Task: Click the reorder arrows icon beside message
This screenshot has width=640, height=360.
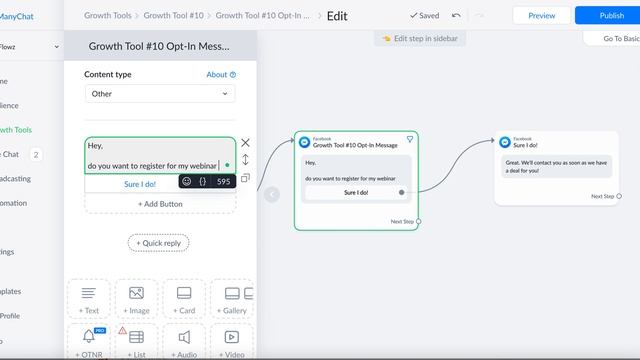Action: (245, 160)
